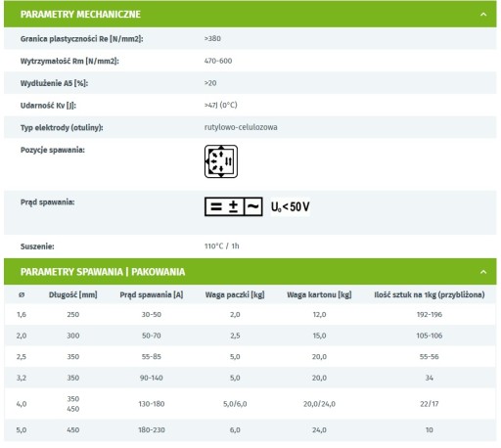Click the Parametry Mechaniczne header bar
Screen dimensions: 501x448
click(x=250, y=15)
